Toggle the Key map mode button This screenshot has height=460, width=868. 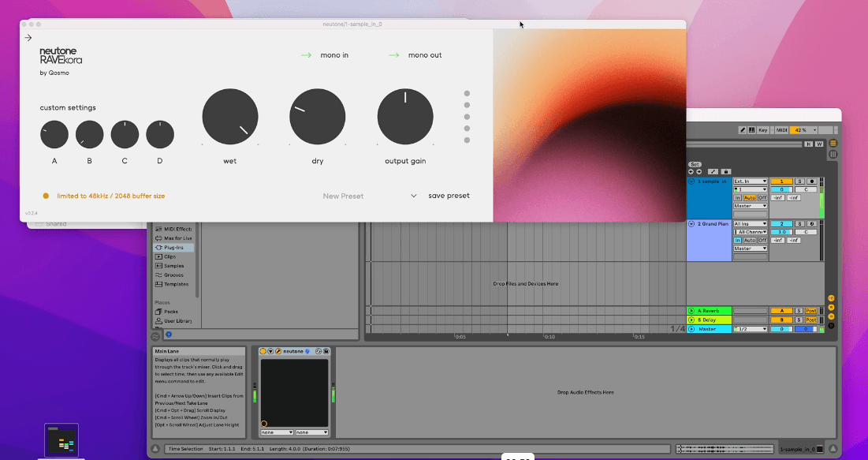[x=763, y=130]
